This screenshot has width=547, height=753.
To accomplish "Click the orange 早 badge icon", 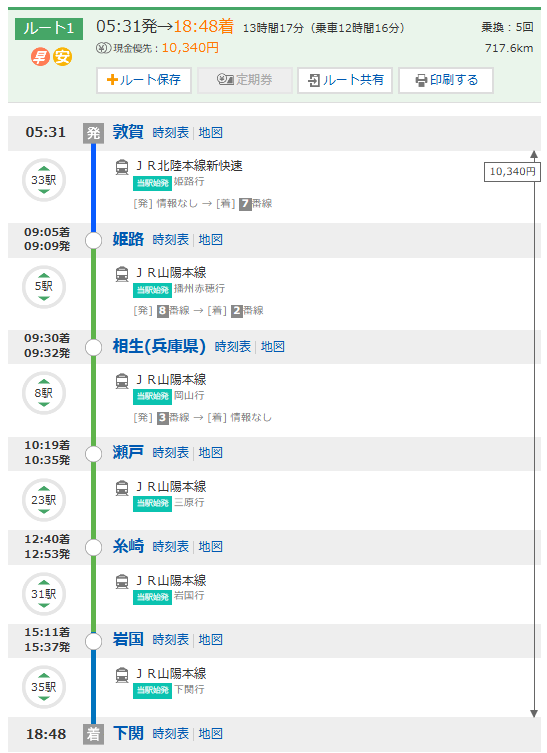I will tap(40, 57).
